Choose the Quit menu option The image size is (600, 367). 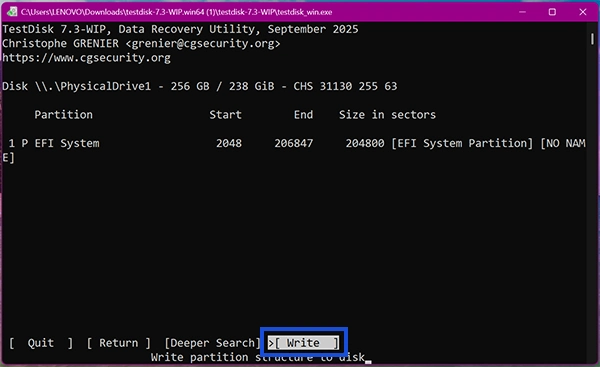click(41, 343)
